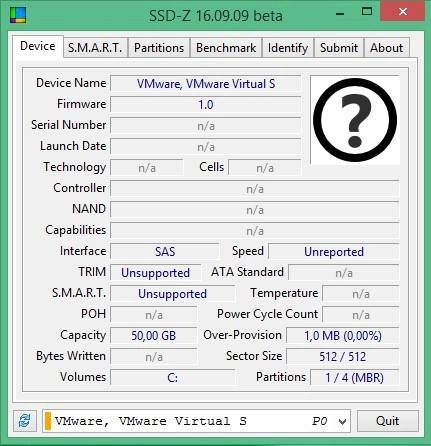Click the Serial Number n/a field

pos(206,126)
